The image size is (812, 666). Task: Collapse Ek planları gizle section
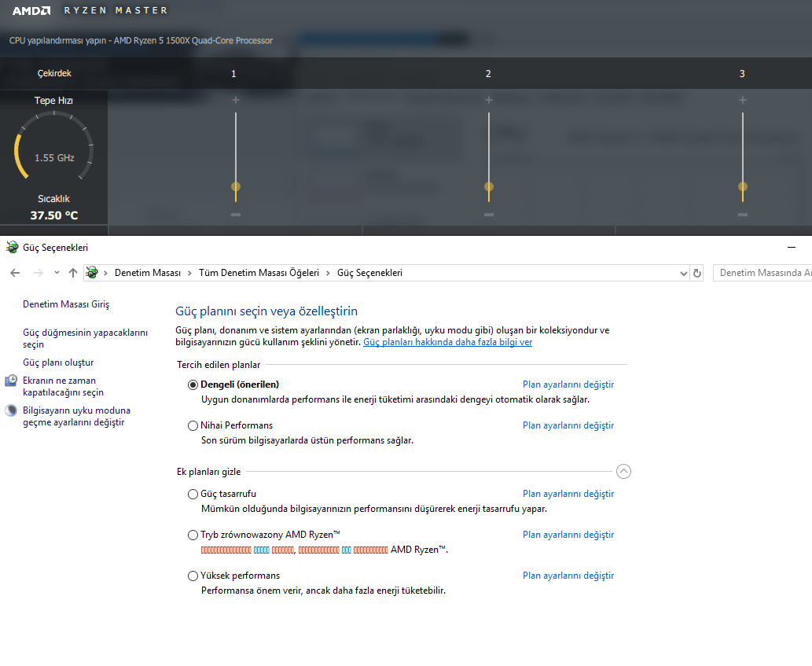(623, 471)
